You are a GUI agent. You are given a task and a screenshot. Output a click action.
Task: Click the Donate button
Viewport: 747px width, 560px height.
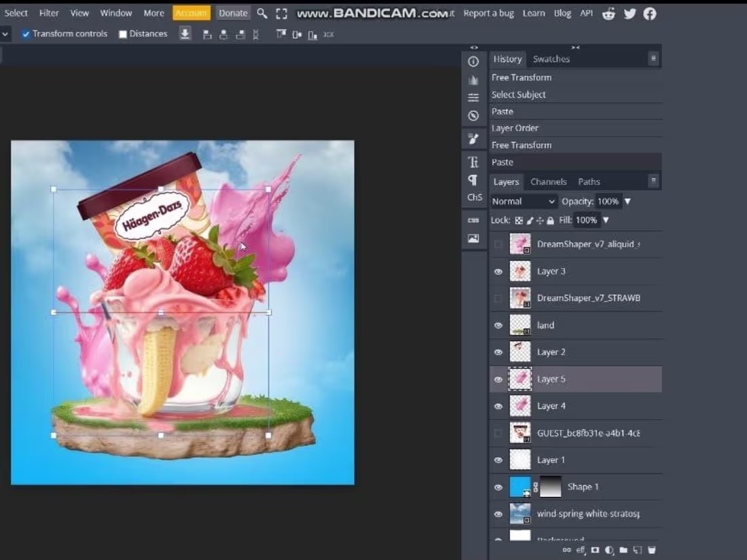233,13
